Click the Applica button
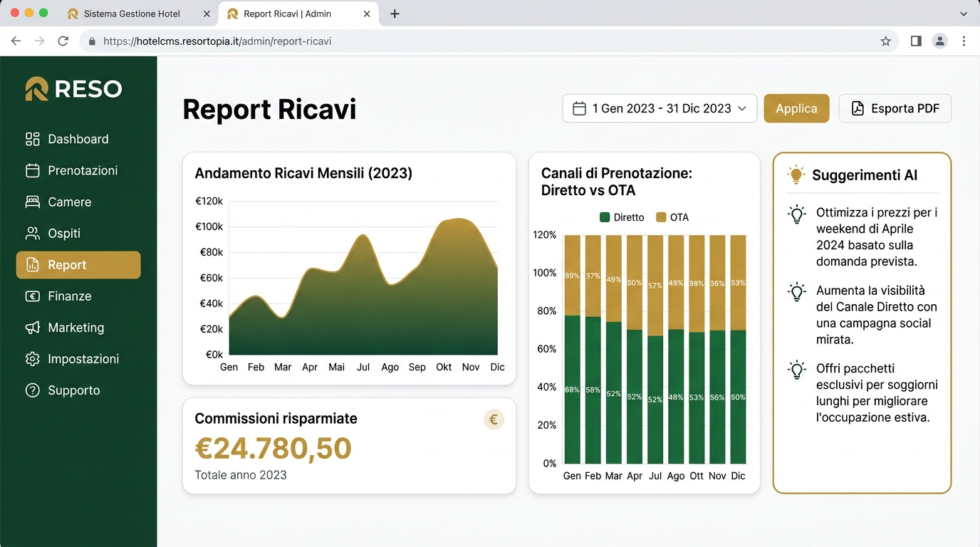980x547 pixels. (x=796, y=108)
